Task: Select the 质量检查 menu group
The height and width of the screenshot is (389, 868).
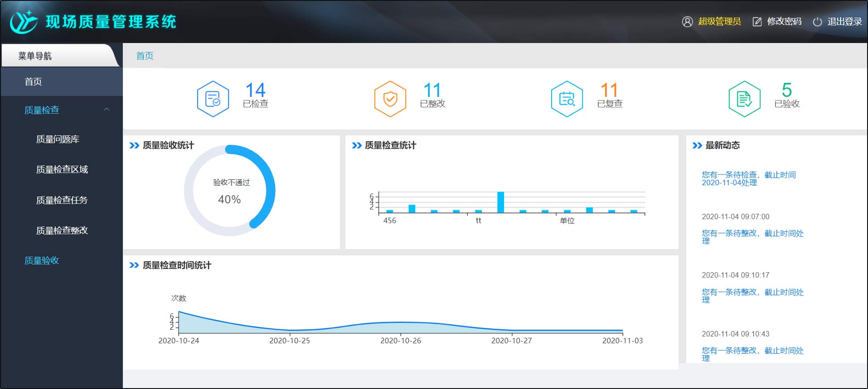Action: coord(62,110)
